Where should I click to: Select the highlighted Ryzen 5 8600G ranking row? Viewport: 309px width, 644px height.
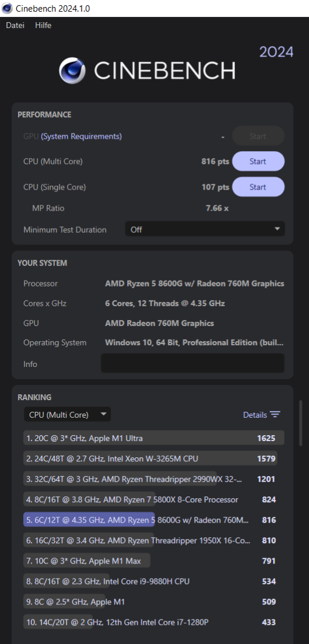tap(154, 520)
